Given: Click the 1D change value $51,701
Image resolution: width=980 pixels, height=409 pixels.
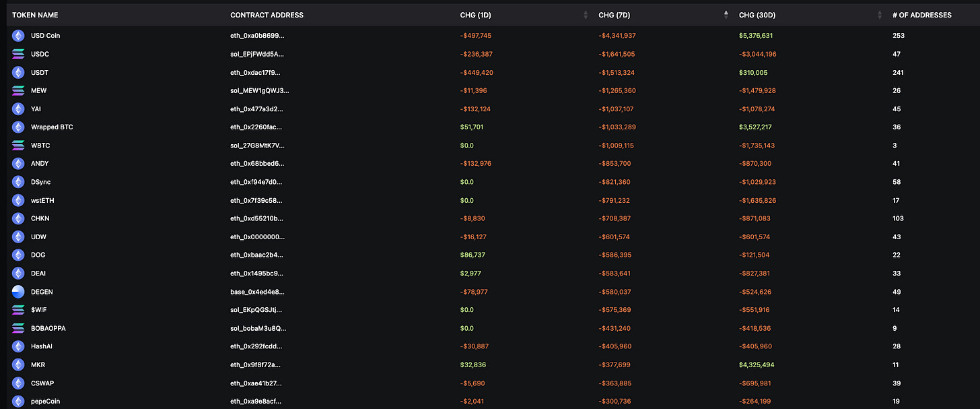Looking at the screenshot, I should click(472, 127).
